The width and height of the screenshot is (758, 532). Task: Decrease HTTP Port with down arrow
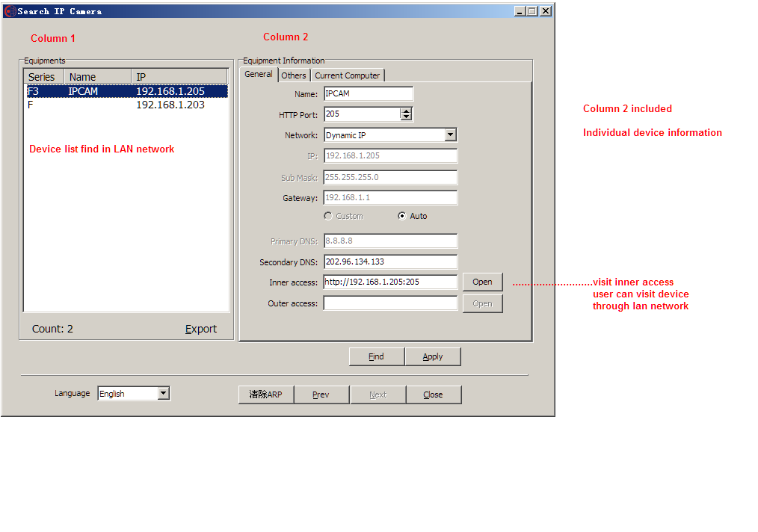tap(406, 117)
